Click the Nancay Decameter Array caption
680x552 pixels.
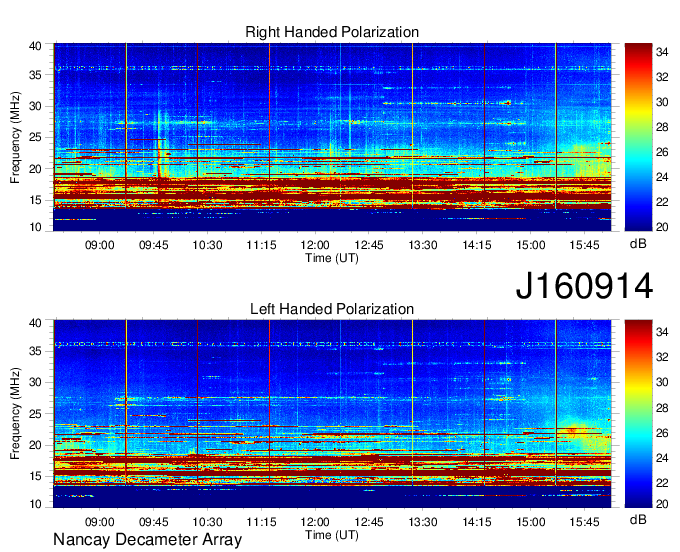[x=147, y=539]
